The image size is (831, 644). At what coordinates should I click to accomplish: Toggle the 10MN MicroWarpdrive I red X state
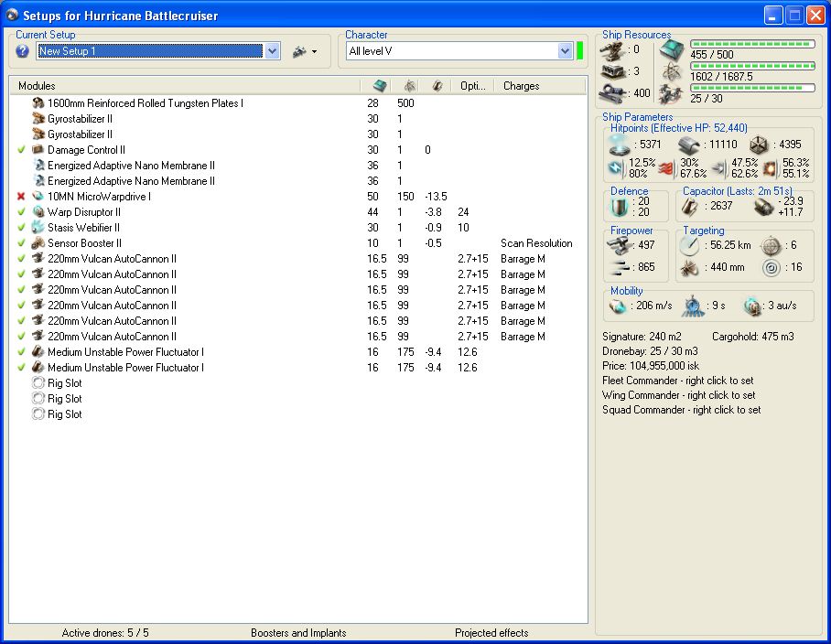(21, 197)
